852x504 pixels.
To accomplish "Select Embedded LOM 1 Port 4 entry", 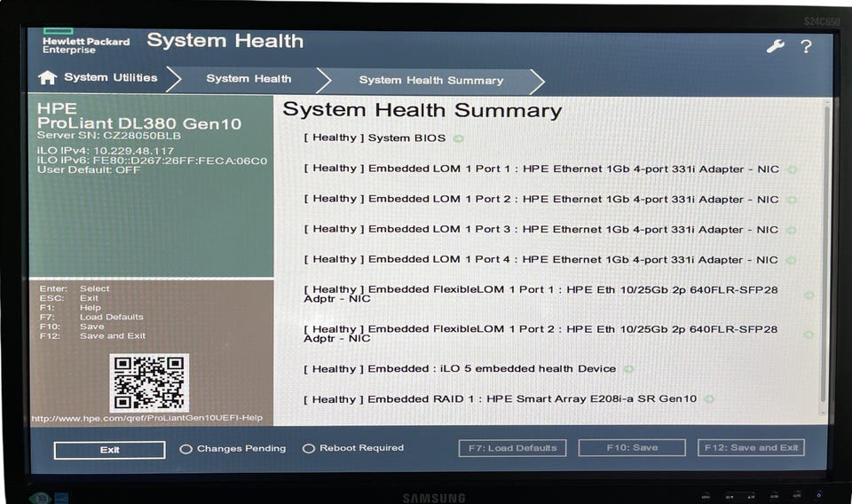I will [540, 260].
